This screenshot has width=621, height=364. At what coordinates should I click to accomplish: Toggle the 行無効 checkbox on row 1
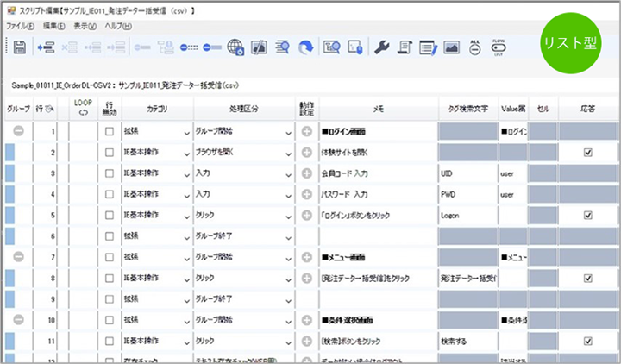click(109, 132)
